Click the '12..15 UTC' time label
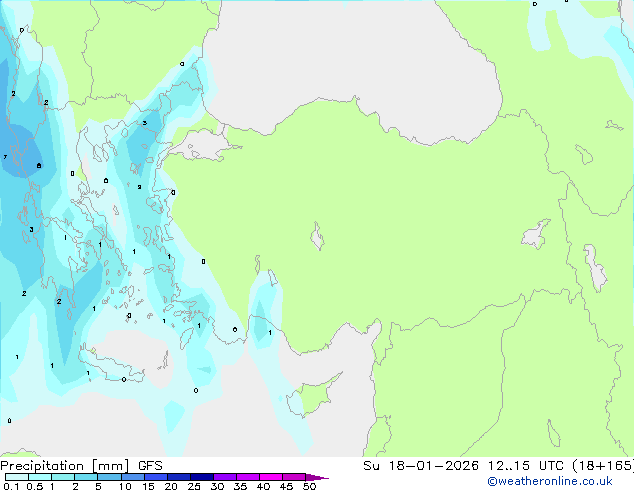634x490 pixels. tap(525, 466)
